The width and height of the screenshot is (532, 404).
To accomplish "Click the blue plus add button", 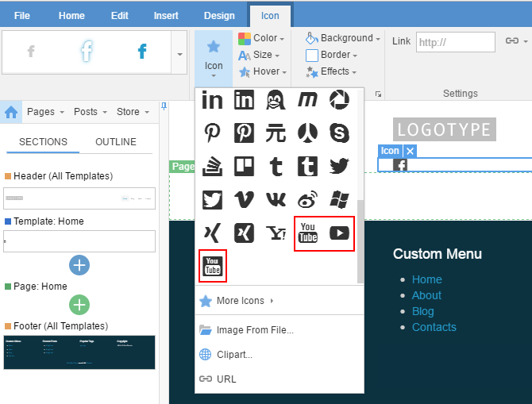I will [80, 264].
